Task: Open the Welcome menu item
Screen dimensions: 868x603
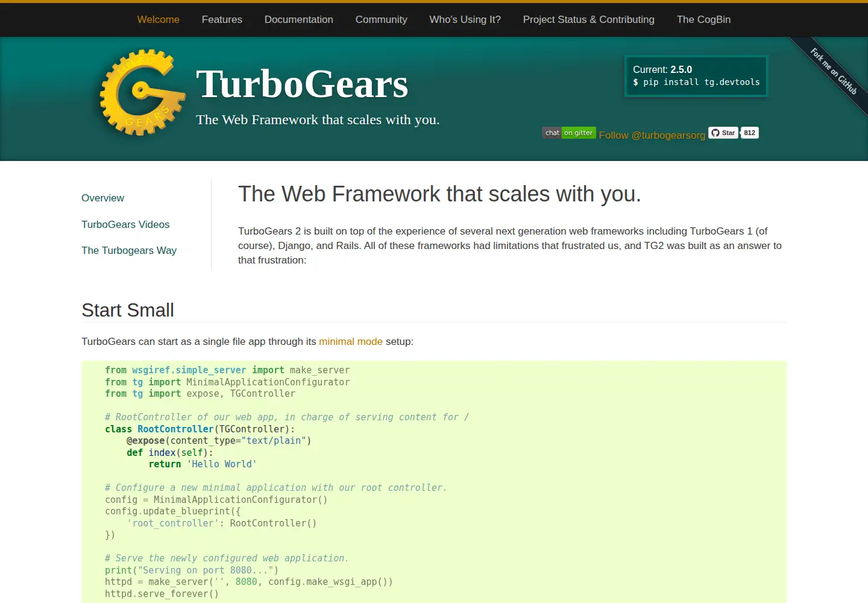Action: (x=159, y=19)
